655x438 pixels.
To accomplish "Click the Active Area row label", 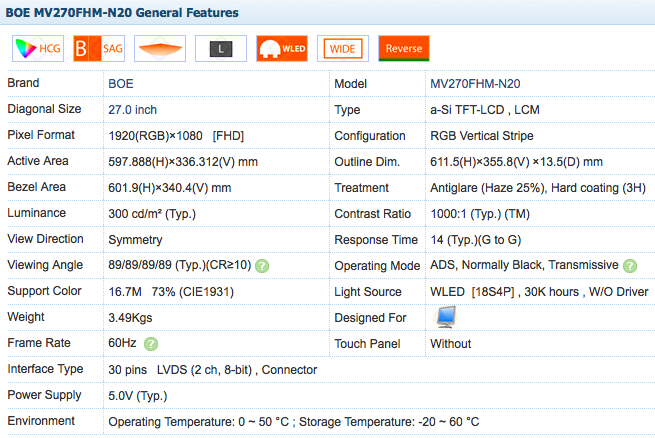I will coord(38,161).
